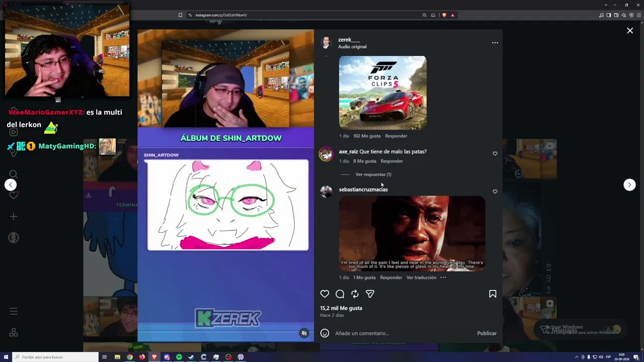Viewport: 644px width, 362px height.
Task: Open axe_raiz's profile from the username
Action: 348,151
